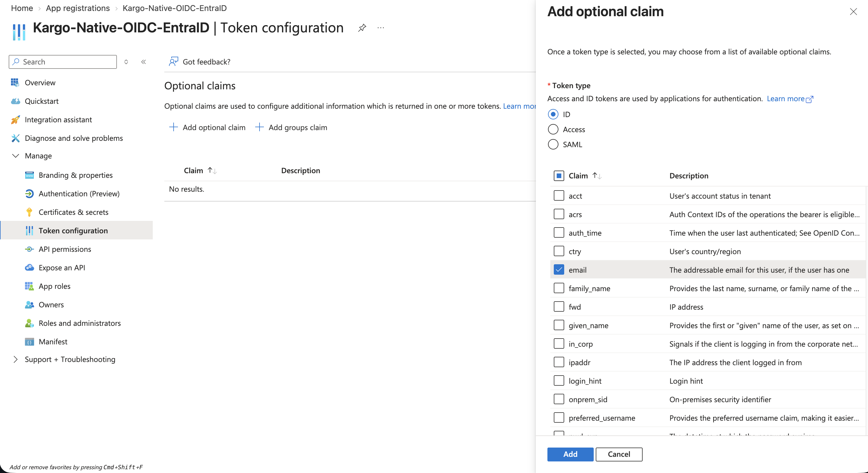Click the Description column header in main table

pyautogui.click(x=301, y=170)
